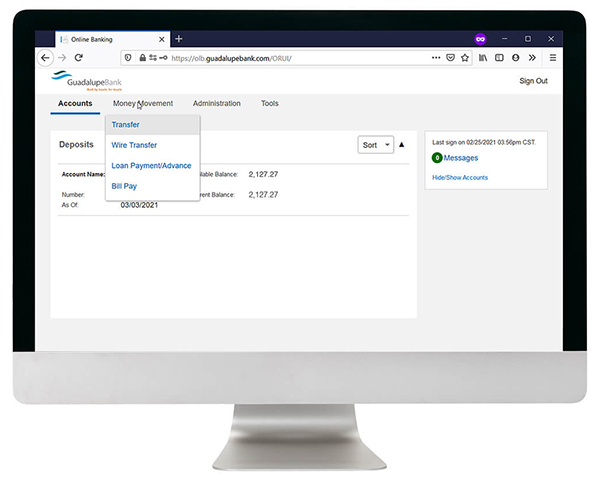Click Hide/Show Accounts link
This screenshot has height=485, width=600.
[460, 178]
